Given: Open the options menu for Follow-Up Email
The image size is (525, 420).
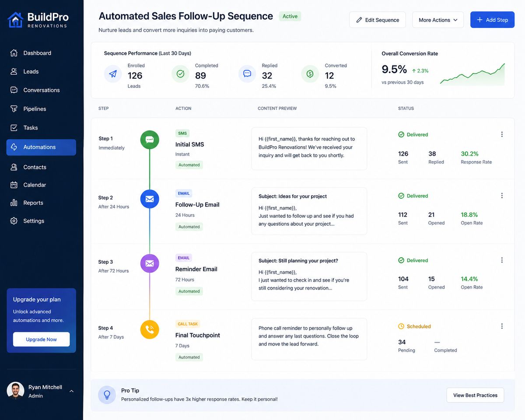Looking at the screenshot, I should [502, 196].
